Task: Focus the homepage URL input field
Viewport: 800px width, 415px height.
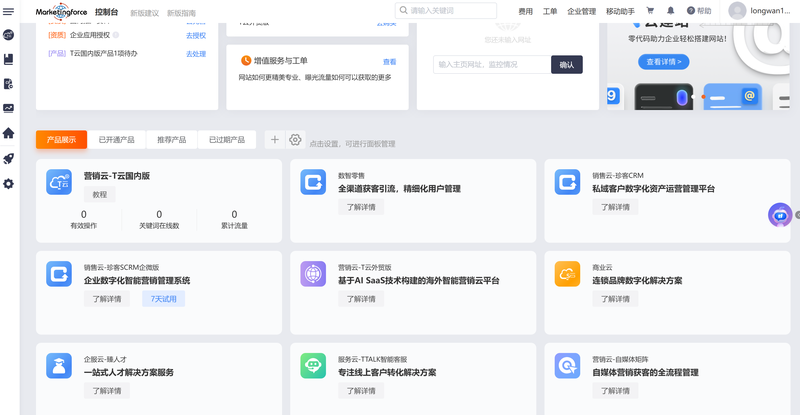Action: pyautogui.click(x=492, y=65)
